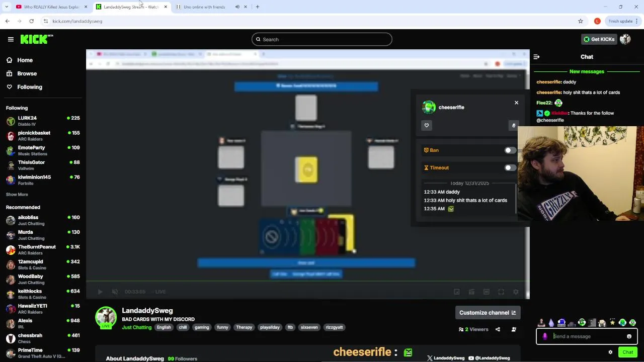
Task: Click the Just Chatting category link
Action: 136,327
